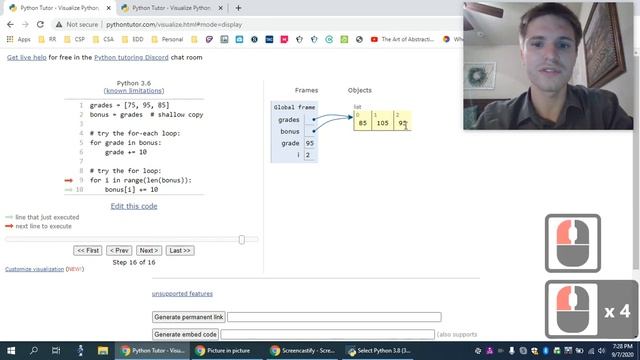Viewport: 640px width, 360px height.
Task: Open a new browser tab
Action: click(238, 8)
